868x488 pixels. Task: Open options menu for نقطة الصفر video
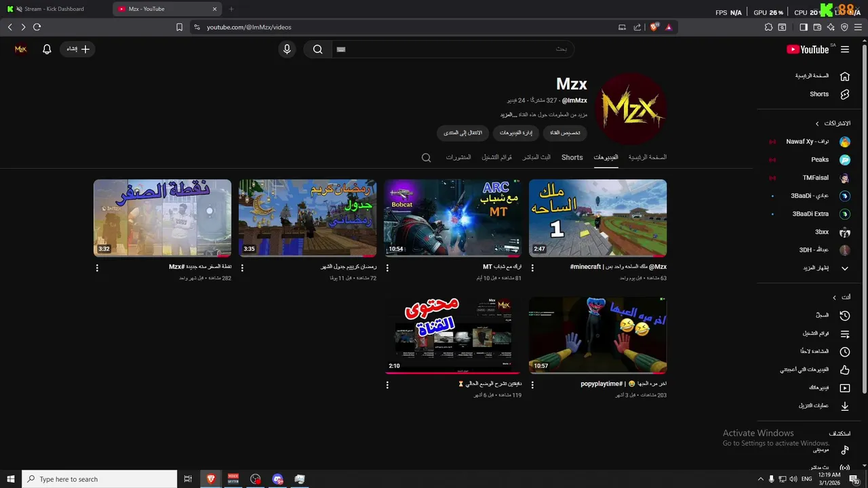click(97, 268)
